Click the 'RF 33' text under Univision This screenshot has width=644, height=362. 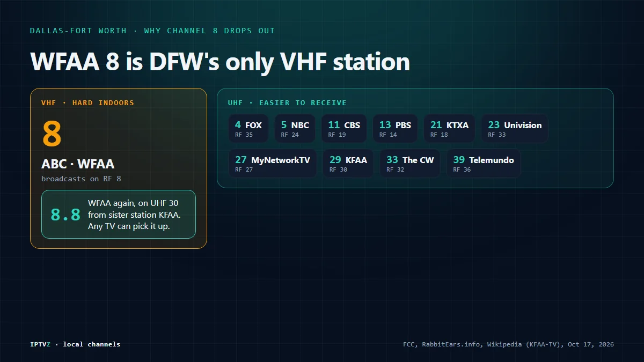[496, 135]
